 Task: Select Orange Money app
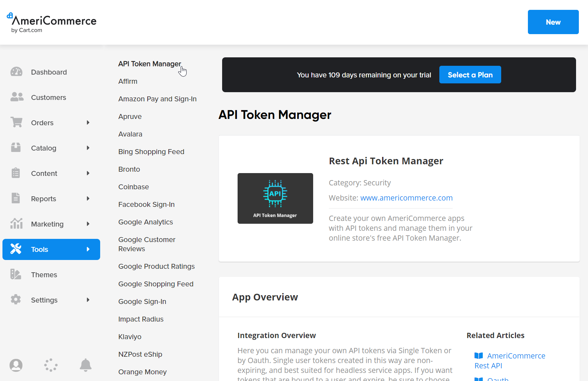coord(143,372)
